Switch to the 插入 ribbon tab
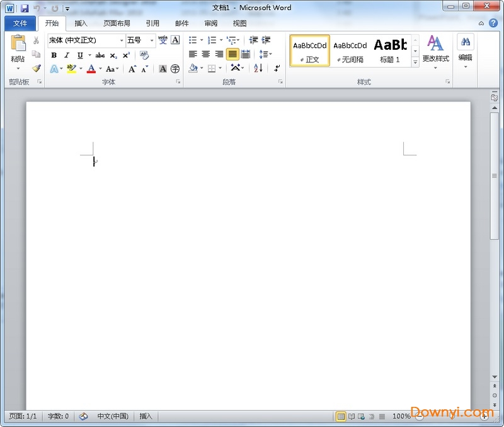504x427 pixels. (x=81, y=23)
